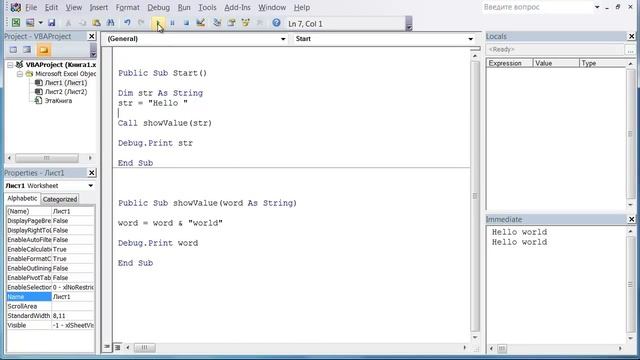Open the Format menu
The height and width of the screenshot is (360, 640).
pos(127,7)
